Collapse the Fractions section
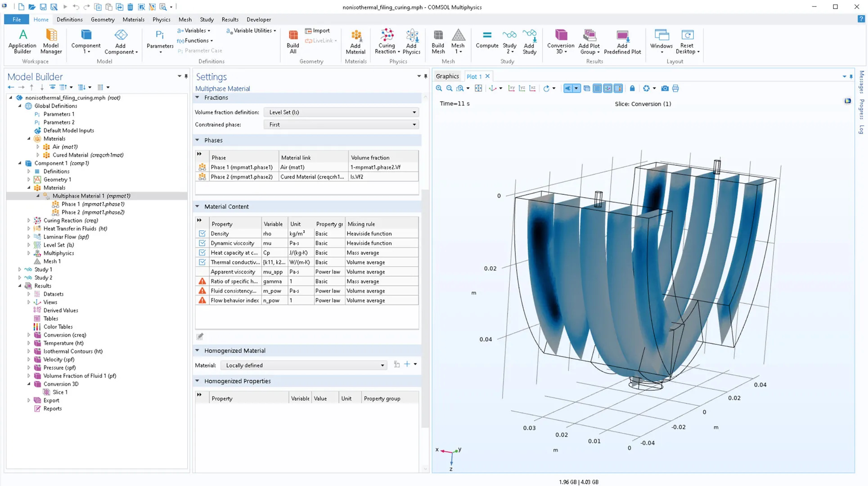This screenshot has width=868, height=486. tap(197, 98)
